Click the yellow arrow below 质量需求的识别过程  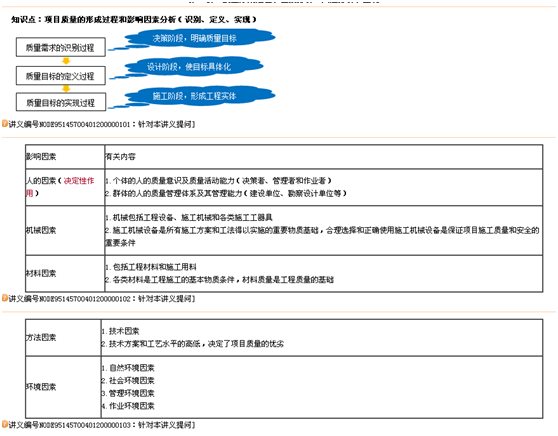[x=66, y=61]
